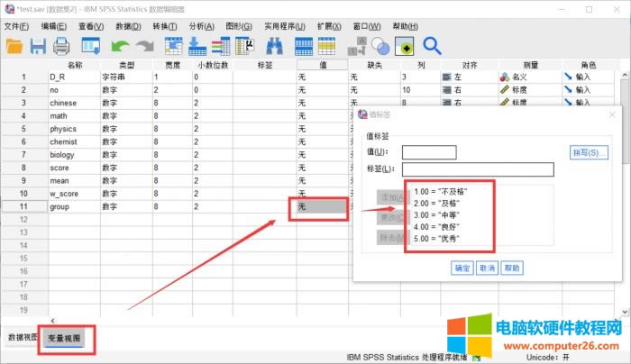The width and height of the screenshot is (631, 364).
Task: Select the 1.00 = "不及格" list entry
Action: click(441, 191)
